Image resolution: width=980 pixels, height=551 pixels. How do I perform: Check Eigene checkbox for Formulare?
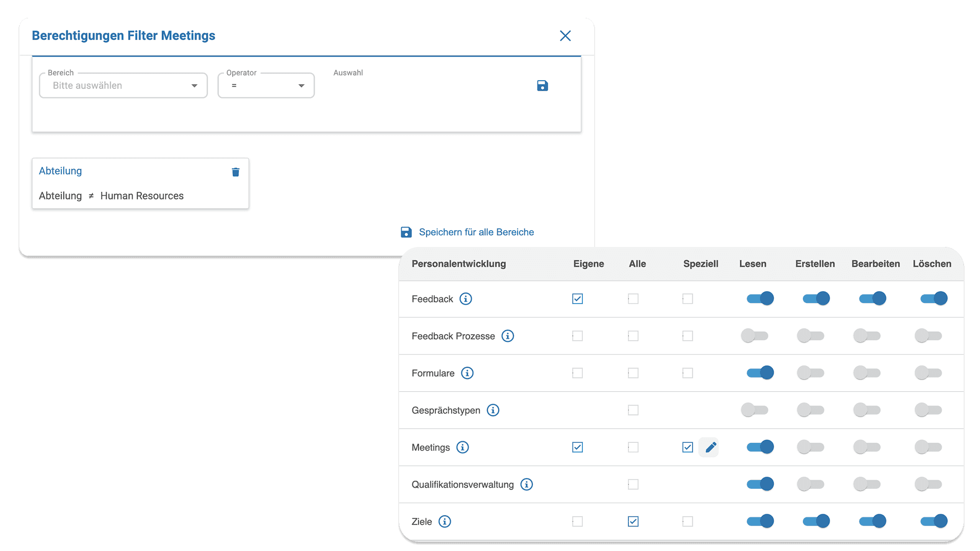click(x=577, y=373)
